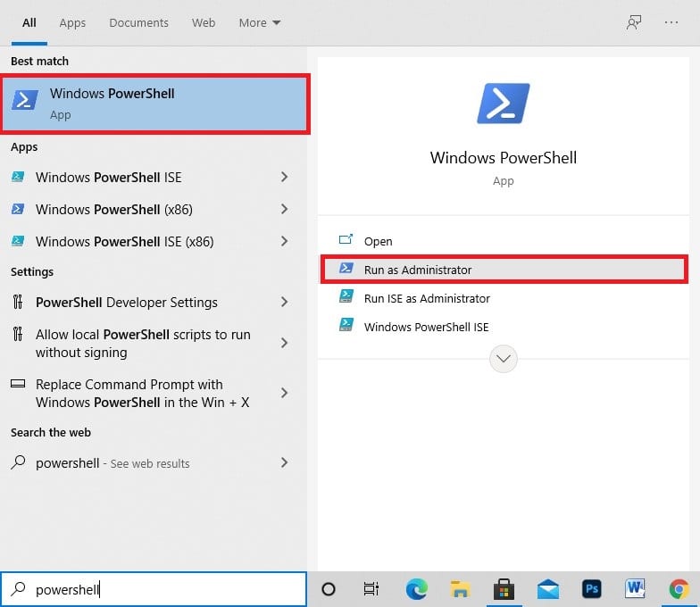Screen dimensions: 700x607
Task: Select Allow local PowerShell scripts to run text
Action: point(143,343)
